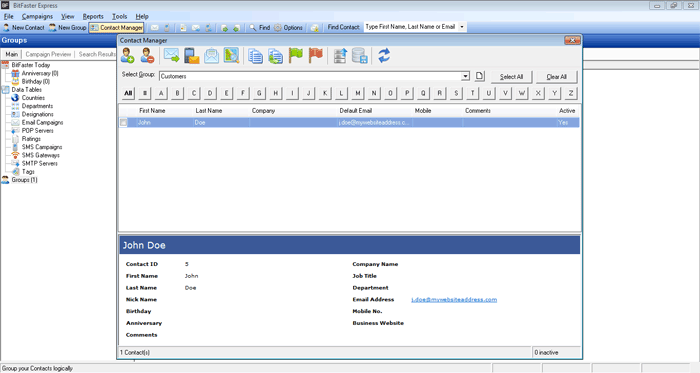
Task: Filter contacts by letter M
Action: [x=357, y=93]
